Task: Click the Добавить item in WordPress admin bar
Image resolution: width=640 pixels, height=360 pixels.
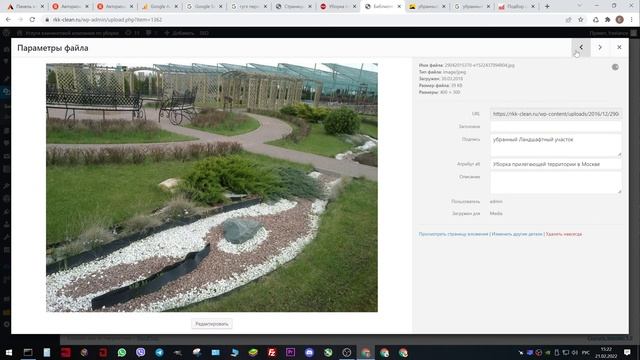Action: click(179, 33)
